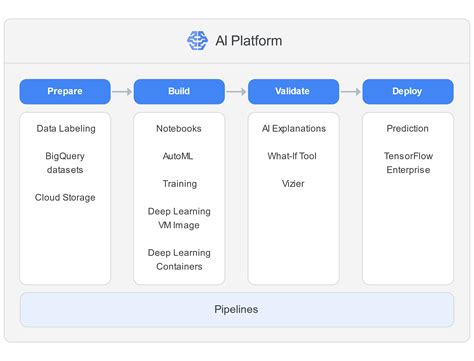This screenshot has width=474, height=361.
Task: Open Data Labeling in Prepare column
Action: click(66, 129)
